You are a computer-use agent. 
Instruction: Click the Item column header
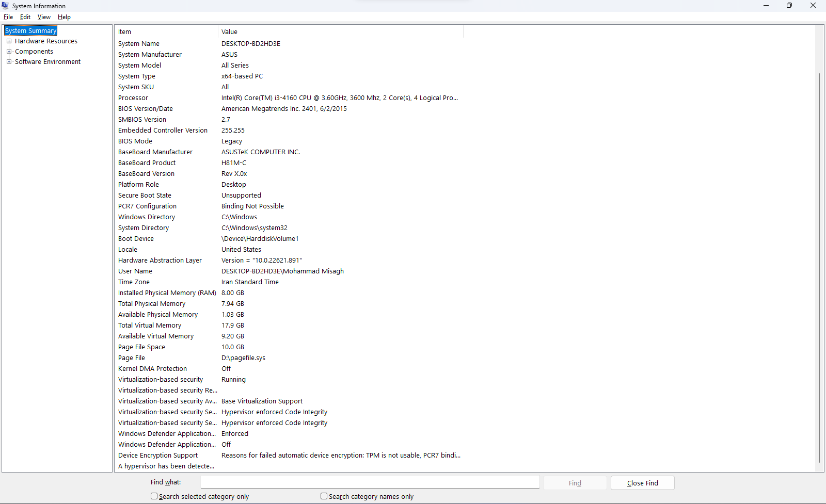click(166, 32)
